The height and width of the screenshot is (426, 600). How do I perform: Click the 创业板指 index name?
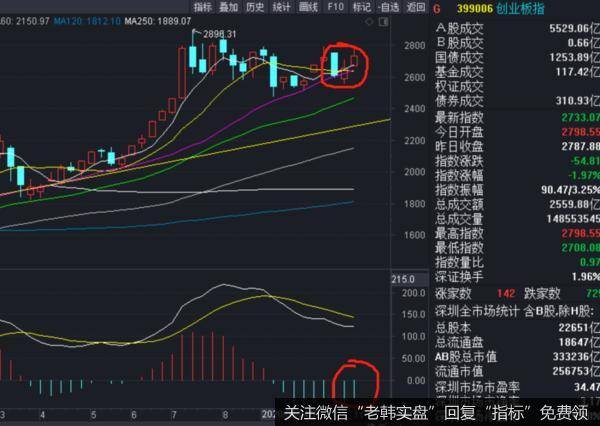click(x=520, y=8)
